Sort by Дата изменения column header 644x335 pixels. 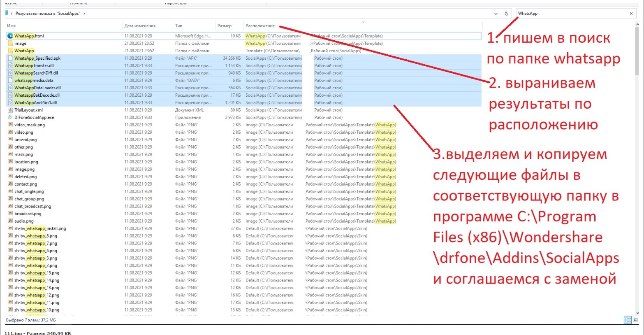tap(140, 26)
